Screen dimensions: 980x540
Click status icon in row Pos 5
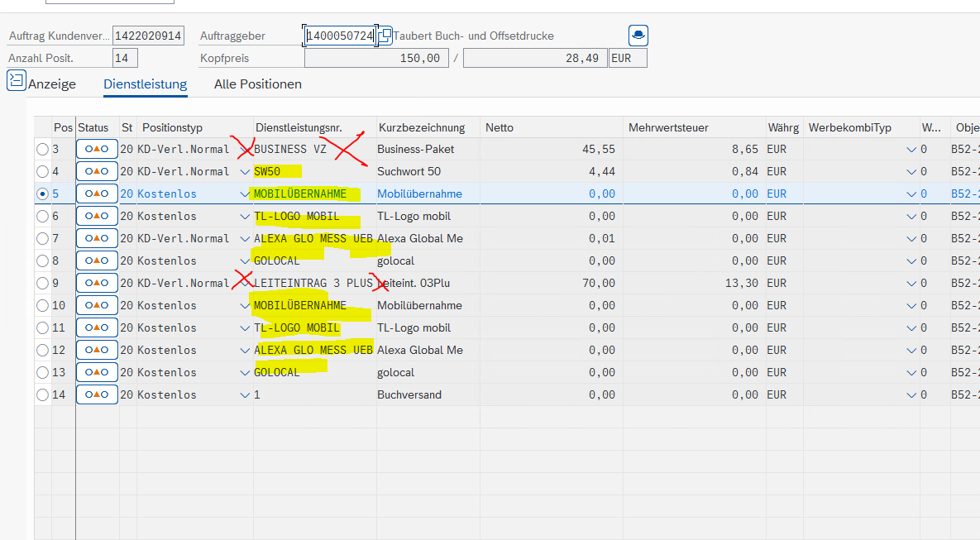[x=97, y=194]
